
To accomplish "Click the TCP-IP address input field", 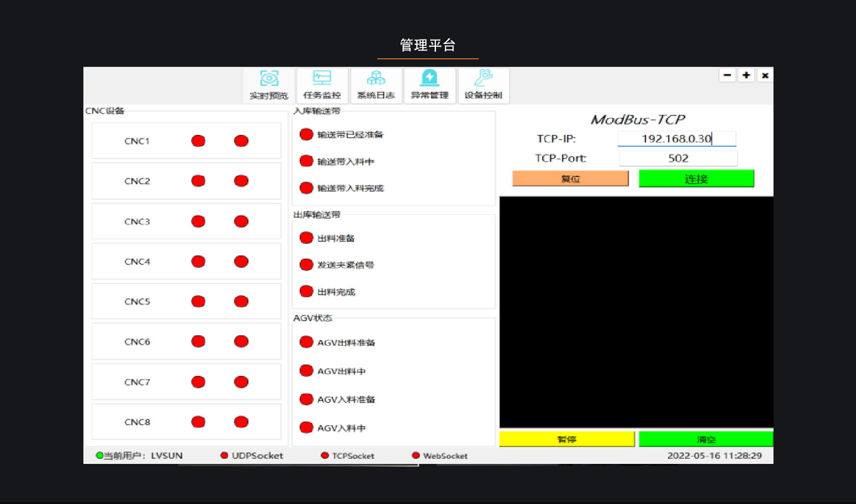I will [x=676, y=139].
